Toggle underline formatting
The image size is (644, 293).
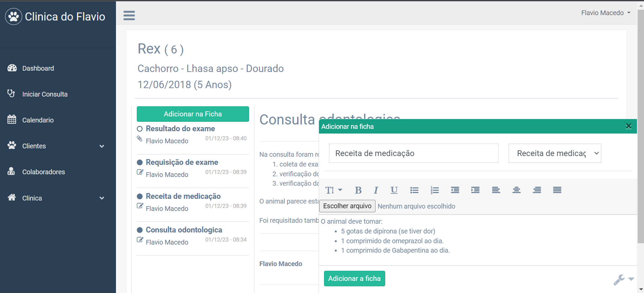[x=394, y=190]
